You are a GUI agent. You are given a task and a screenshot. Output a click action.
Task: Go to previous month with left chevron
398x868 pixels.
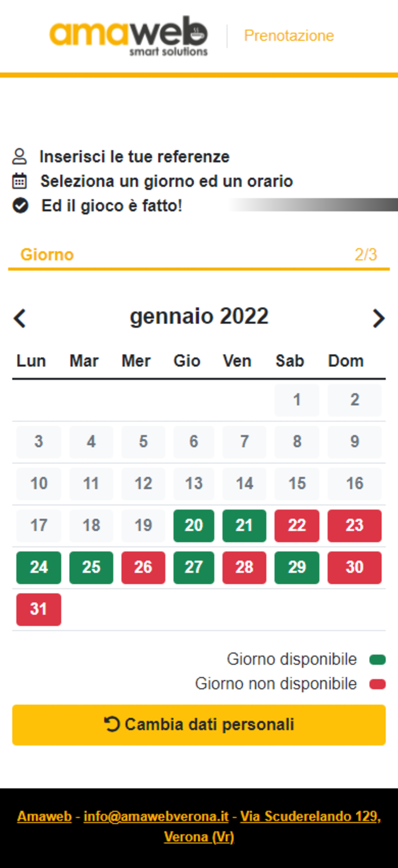[x=20, y=318]
